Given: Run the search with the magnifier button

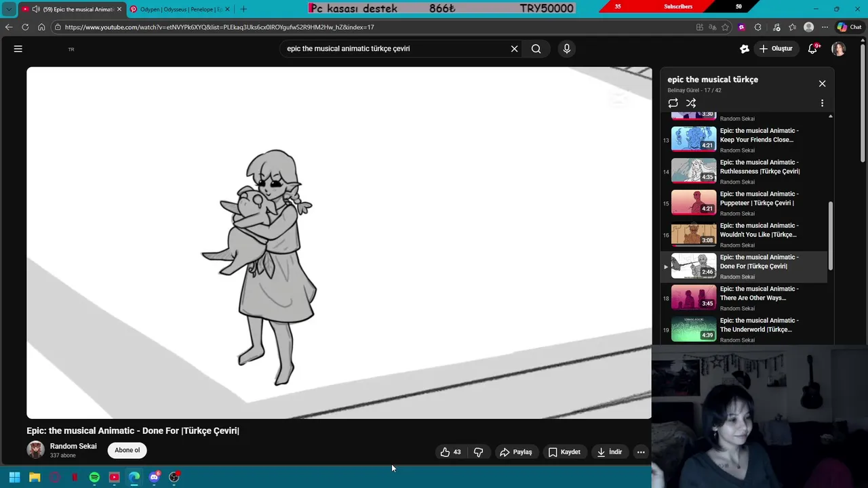Looking at the screenshot, I should 536,49.
